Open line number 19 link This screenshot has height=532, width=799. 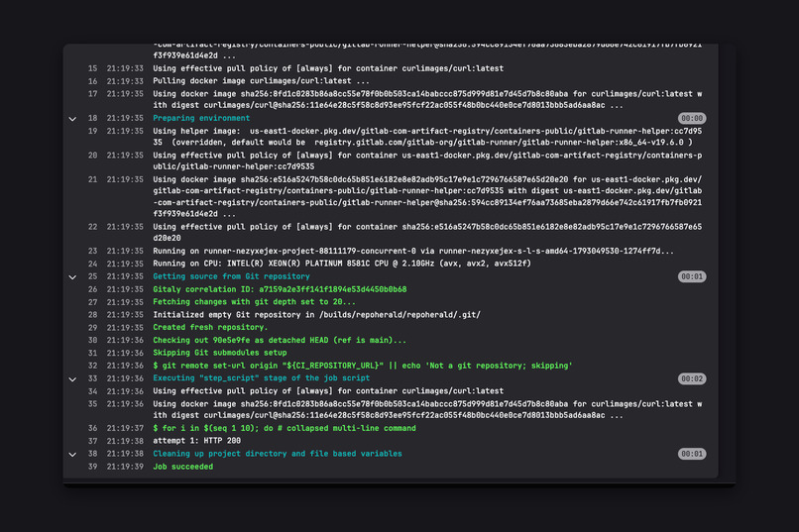pyautogui.click(x=92, y=131)
